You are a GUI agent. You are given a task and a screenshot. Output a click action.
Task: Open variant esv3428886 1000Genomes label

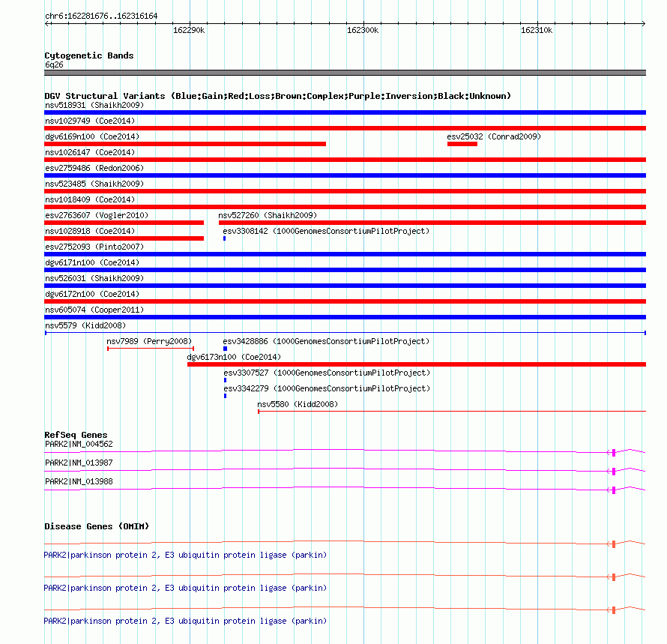(x=326, y=341)
